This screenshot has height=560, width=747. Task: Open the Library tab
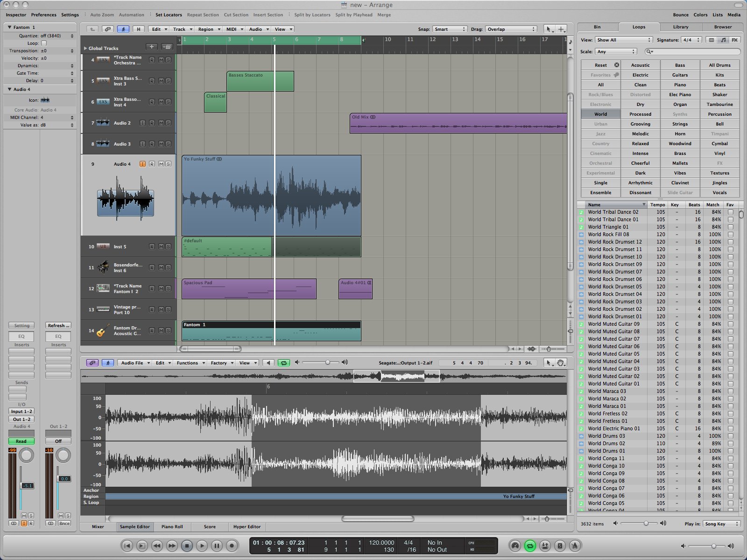680,27
